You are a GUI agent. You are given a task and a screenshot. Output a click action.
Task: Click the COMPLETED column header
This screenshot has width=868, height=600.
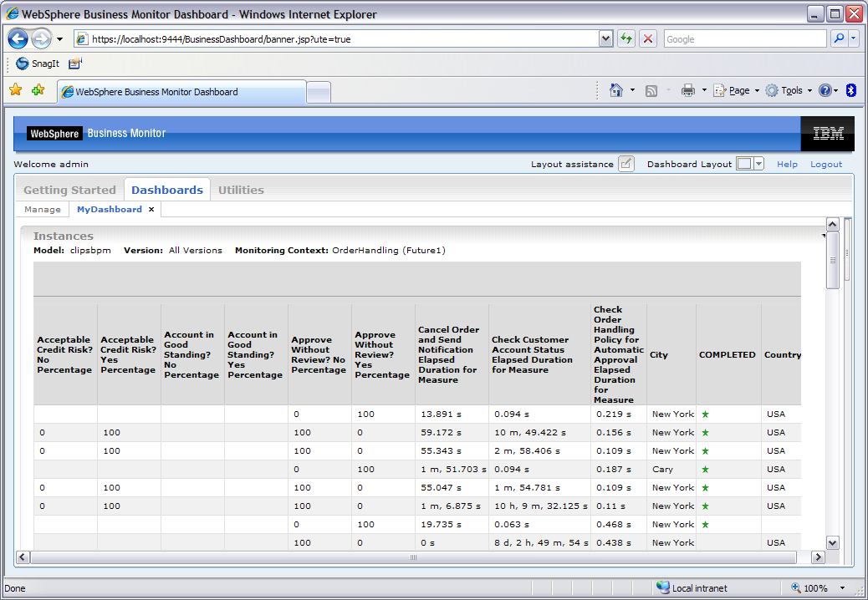click(728, 355)
